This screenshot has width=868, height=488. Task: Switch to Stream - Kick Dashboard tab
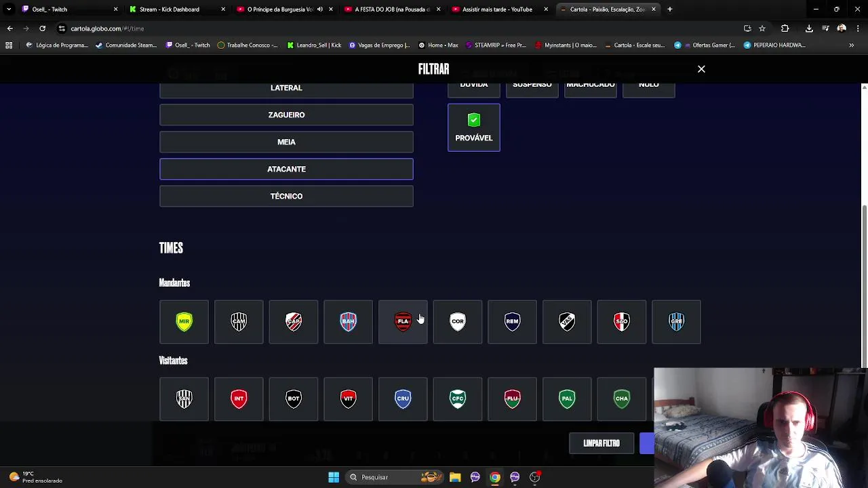[178, 9]
